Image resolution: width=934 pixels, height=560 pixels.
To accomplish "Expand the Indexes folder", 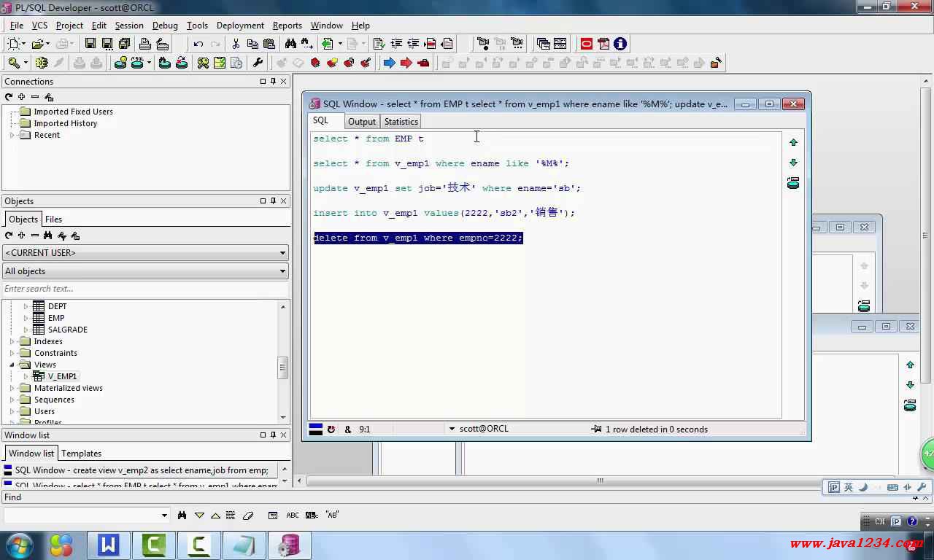I will pyautogui.click(x=12, y=341).
